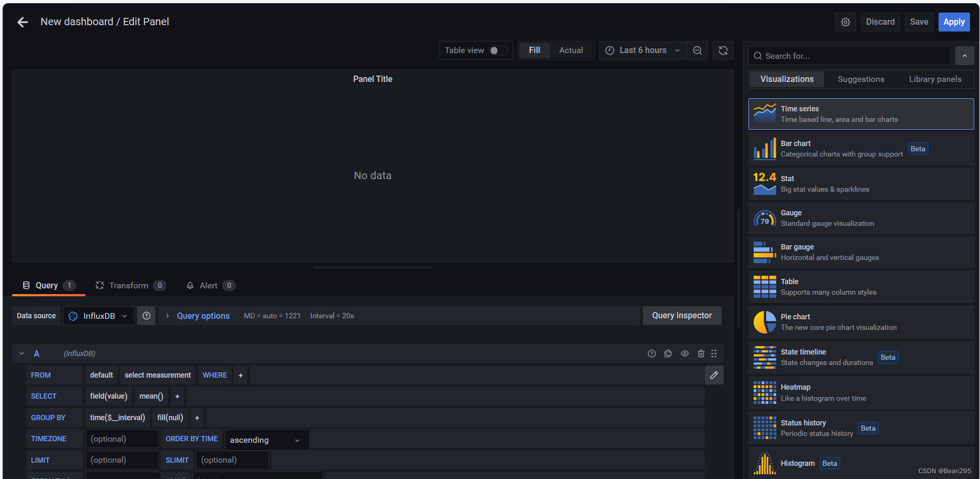Select the Table visualization
The height and width of the screenshot is (479, 980).
pyautogui.click(x=861, y=287)
